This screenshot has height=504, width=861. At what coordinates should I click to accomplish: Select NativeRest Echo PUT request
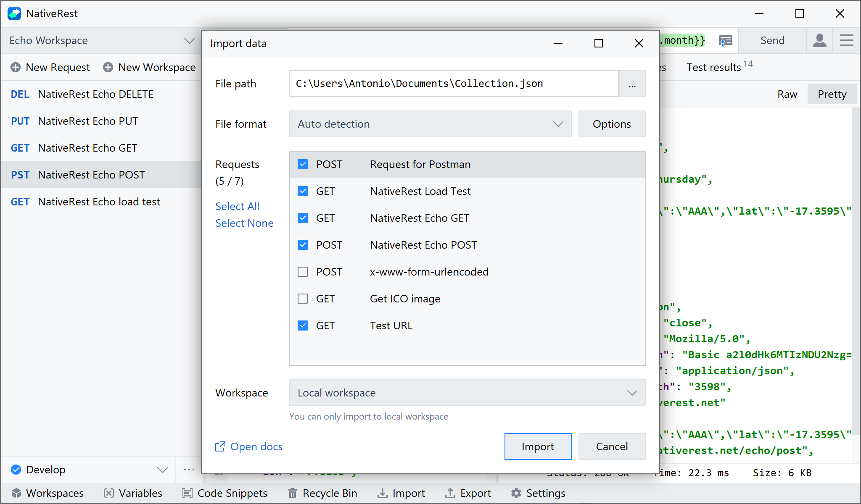click(101, 121)
